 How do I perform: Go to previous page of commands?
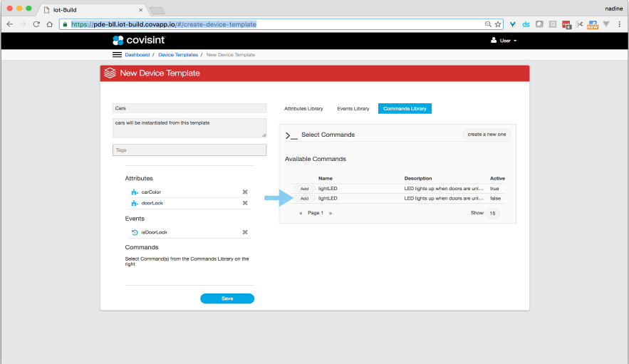coord(301,213)
